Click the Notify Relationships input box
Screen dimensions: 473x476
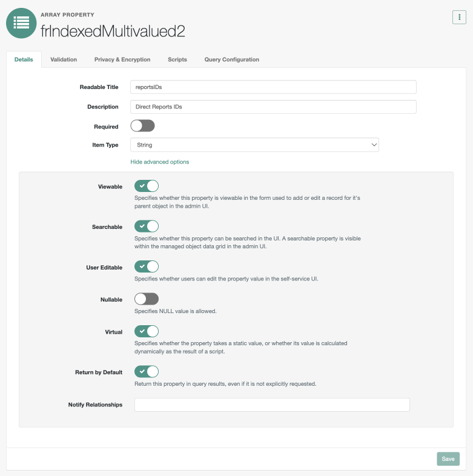(x=272, y=405)
